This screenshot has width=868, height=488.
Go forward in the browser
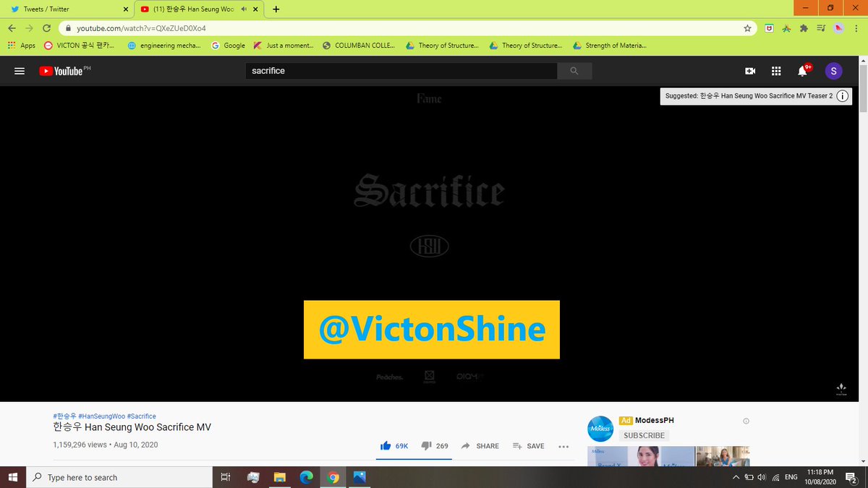29,28
